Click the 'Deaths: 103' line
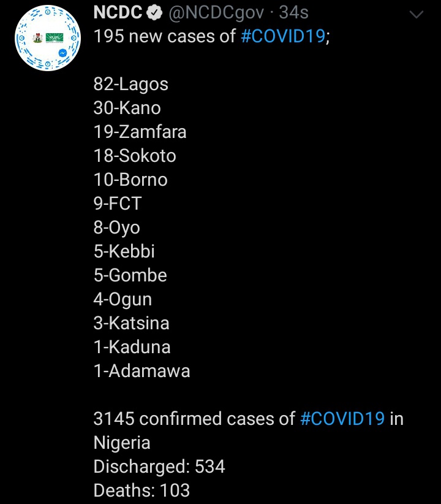Viewport: 441px width, 504px height. 141,491
